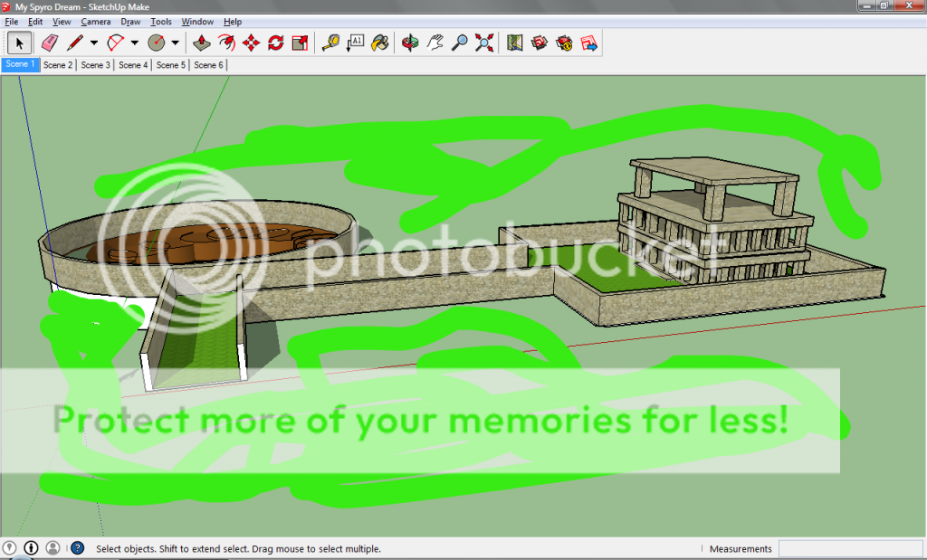Select the Paint Bucket tool
Viewport: 927px width, 560px height.
[x=381, y=43]
